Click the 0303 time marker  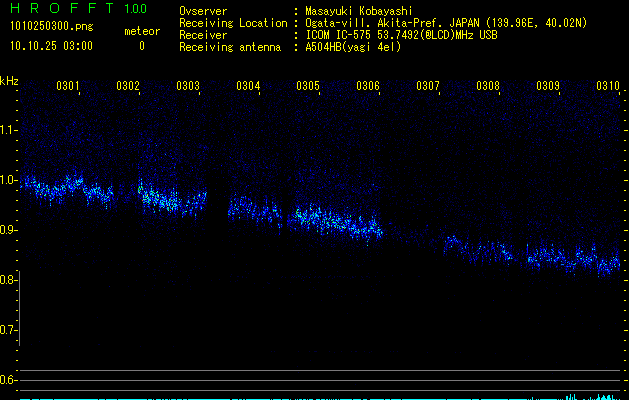click(188, 86)
